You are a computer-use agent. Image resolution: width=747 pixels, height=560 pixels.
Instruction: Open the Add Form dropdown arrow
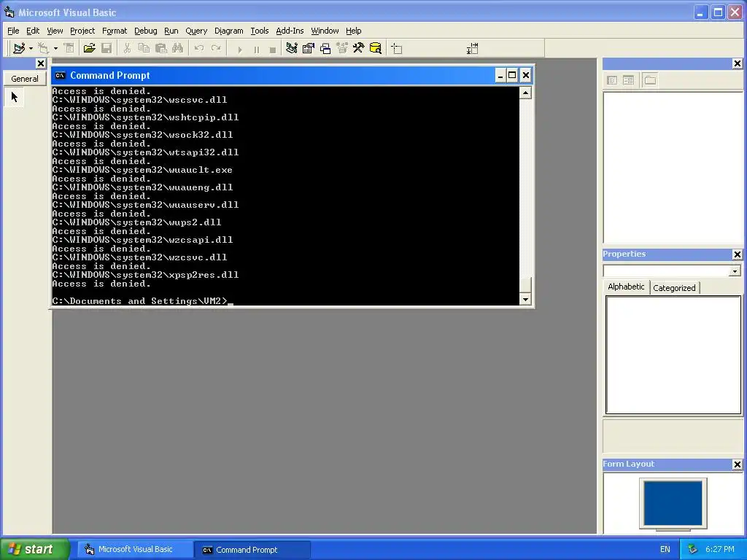[55, 48]
